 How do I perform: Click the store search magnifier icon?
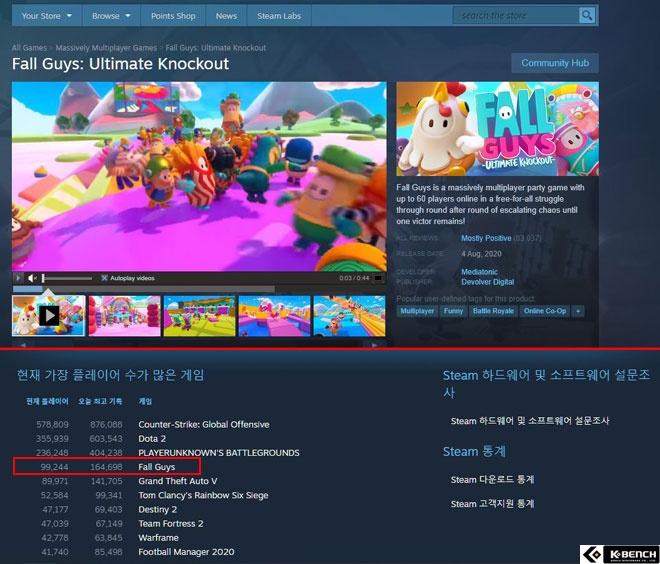[x=586, y=16]
